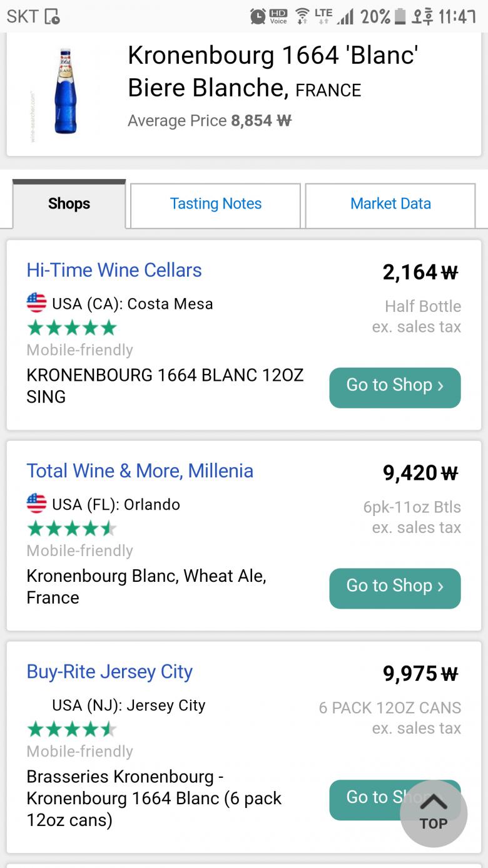488x868 pixels.
Task: Tap the scroll-to-TOP arrow button
Action: point(433,813)
